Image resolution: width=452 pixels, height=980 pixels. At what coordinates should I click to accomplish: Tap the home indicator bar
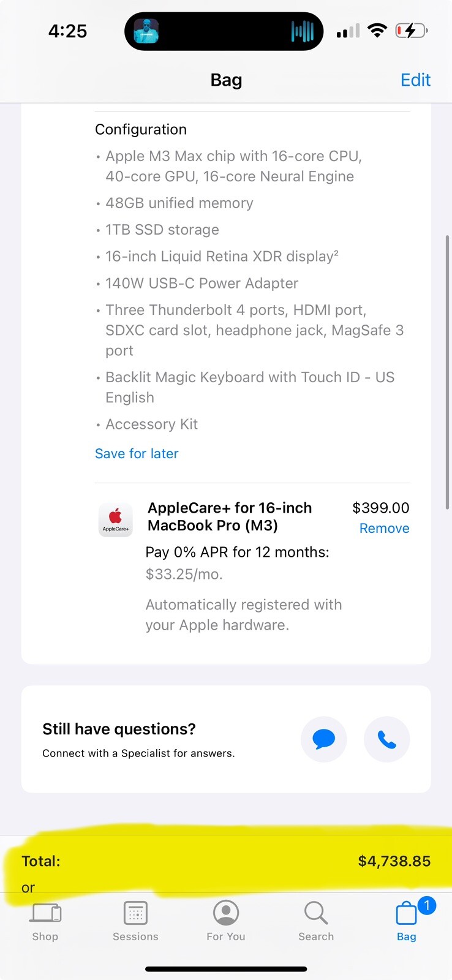[x=226, y=969]
